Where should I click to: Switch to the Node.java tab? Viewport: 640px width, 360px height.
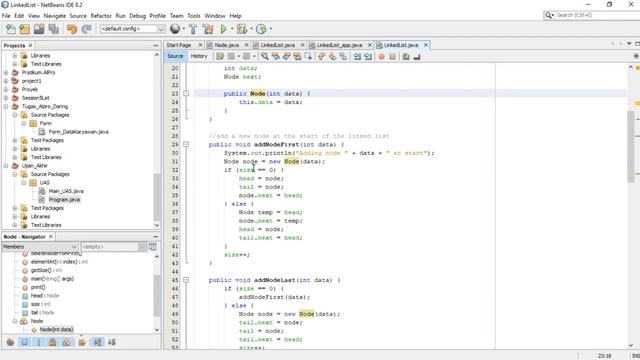click(227, 45)
